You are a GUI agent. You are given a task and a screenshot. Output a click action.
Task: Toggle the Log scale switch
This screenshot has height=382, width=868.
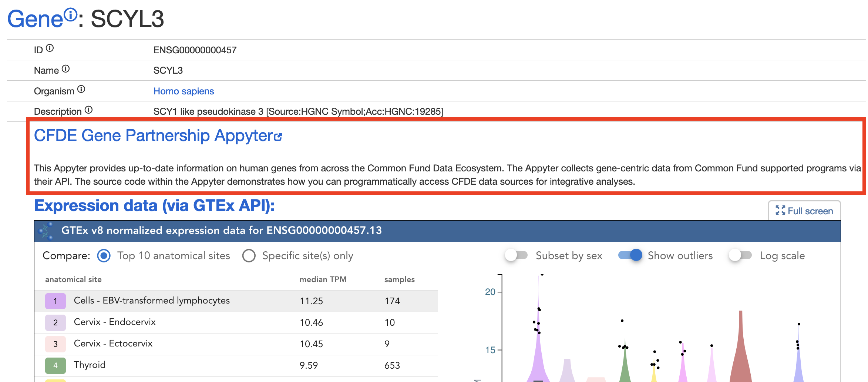coord(740,255)
